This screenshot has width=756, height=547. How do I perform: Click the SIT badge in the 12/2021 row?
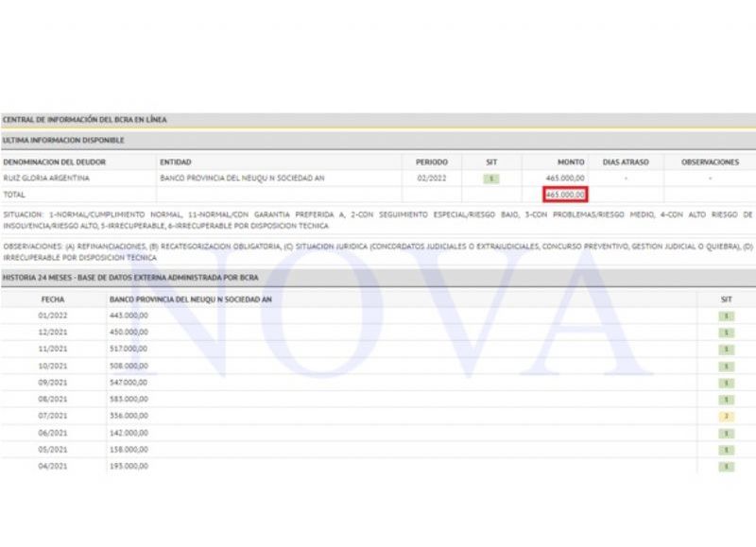(726, 332)
